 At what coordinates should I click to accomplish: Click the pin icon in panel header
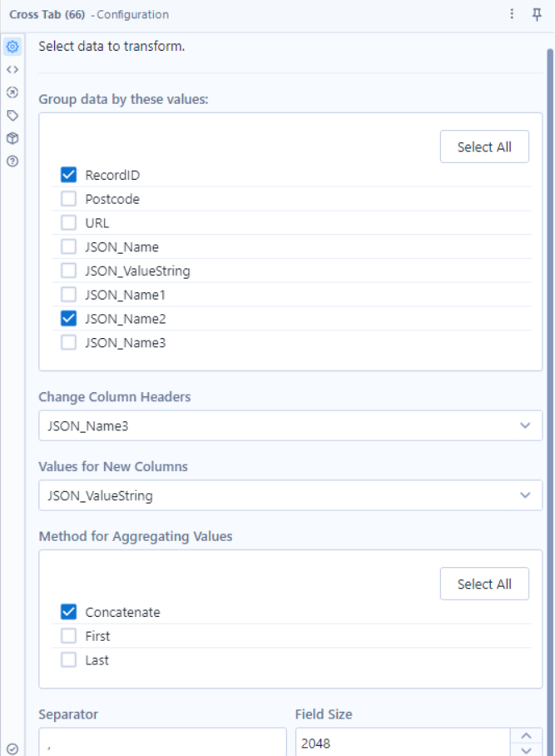click(537, 15)
